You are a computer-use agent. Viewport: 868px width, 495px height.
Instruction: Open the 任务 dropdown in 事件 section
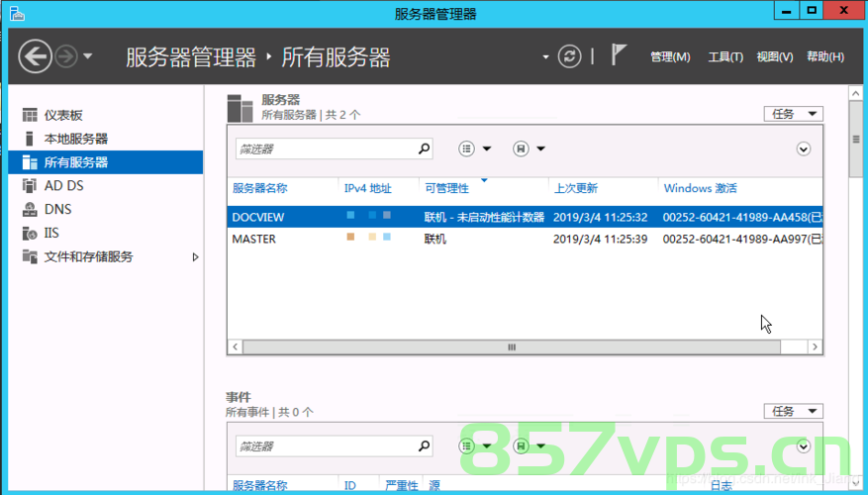tap(793, 412)
